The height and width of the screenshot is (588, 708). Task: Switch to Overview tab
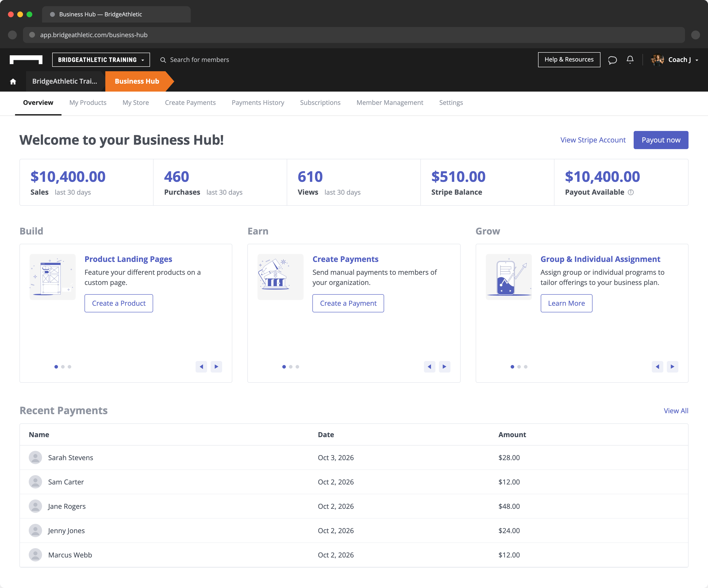pos(38,102)
